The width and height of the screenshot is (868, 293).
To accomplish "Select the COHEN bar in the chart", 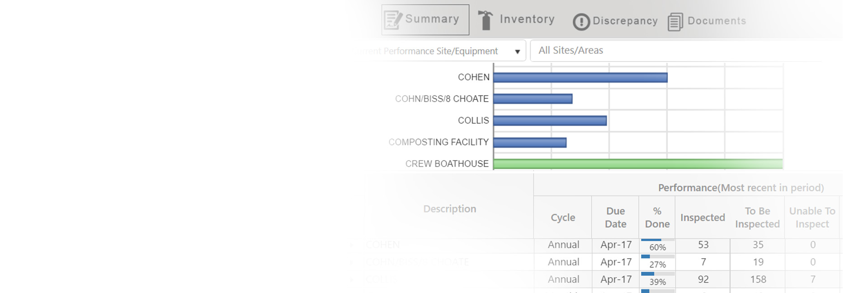I will click(580, 78).
